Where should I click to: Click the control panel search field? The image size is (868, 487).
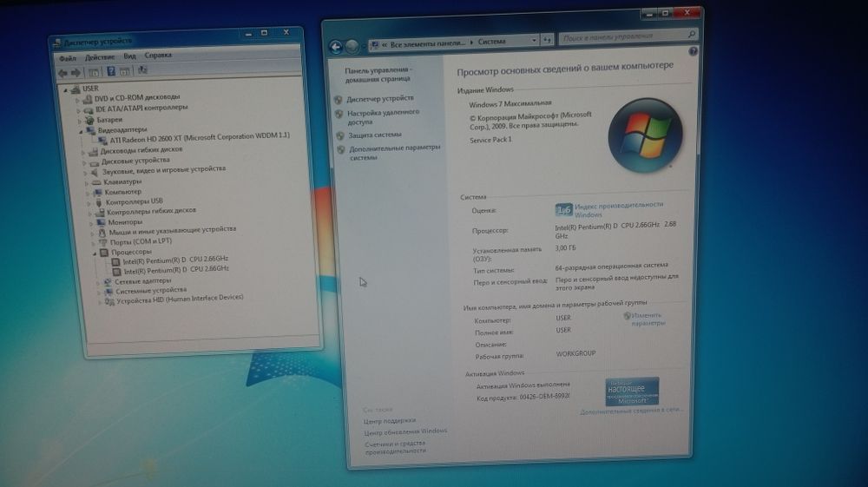628,36
